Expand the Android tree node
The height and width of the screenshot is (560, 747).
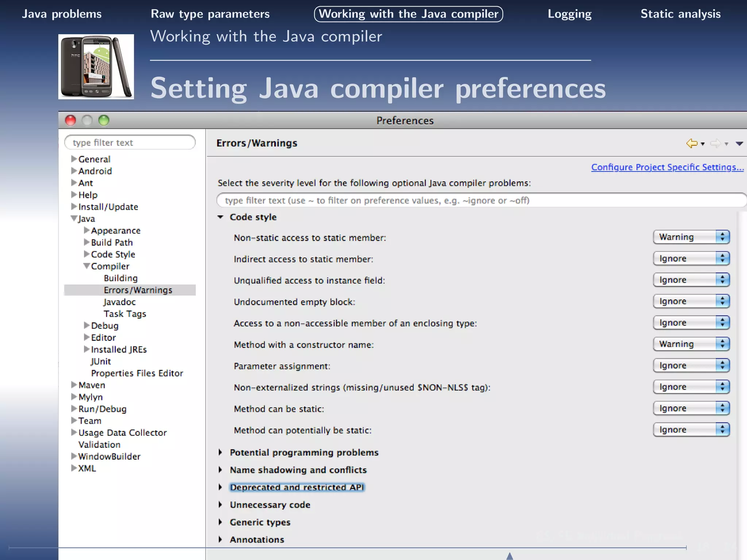[74, 171]
